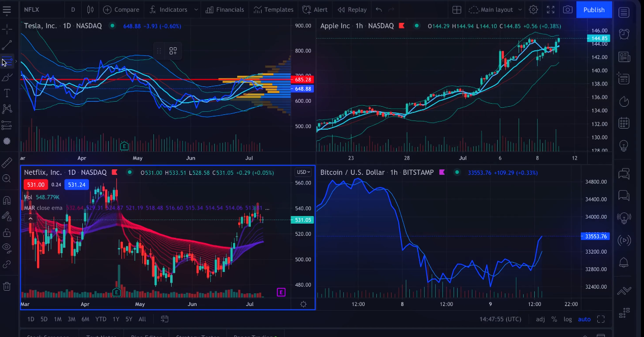Viewport: 644px width, 337px height.
Task: Select the trend line drawing tool
Action: pos(7,45)
